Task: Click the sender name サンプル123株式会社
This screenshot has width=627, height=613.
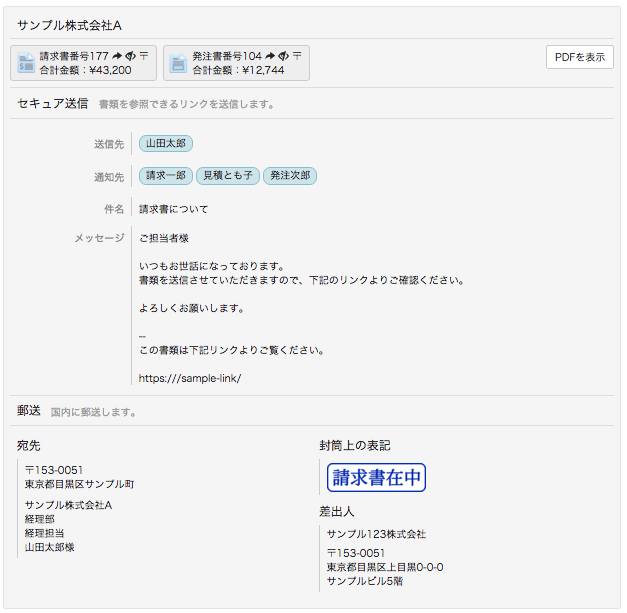Action: point(376,534)
